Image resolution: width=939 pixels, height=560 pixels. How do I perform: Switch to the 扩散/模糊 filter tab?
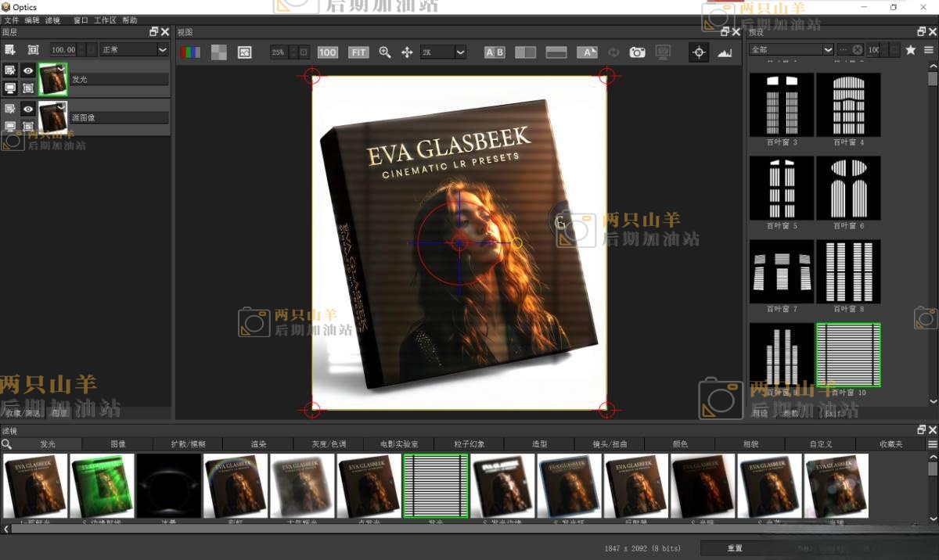187,443
